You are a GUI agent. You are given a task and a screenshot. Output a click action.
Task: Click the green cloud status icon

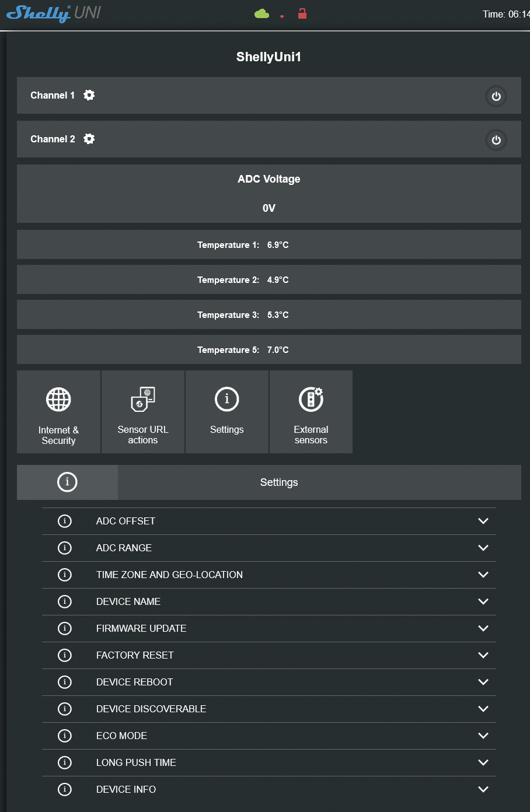click(261, 13)
